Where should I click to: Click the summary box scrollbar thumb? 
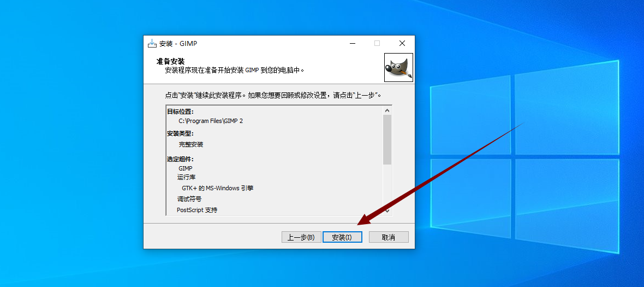(x=387, y=140)
